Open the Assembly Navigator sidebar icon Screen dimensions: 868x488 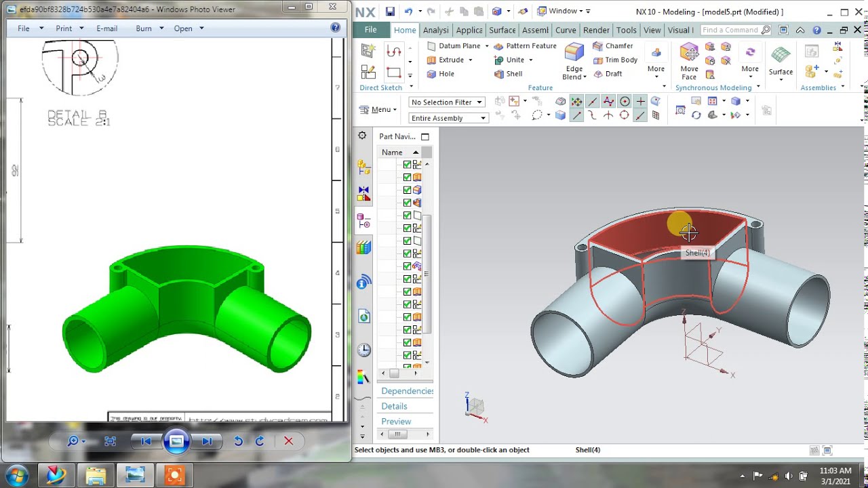coord(364,167)
